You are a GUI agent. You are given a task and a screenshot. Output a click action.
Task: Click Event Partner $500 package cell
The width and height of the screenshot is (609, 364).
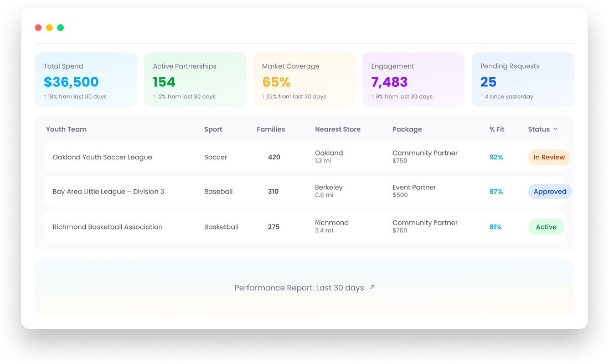[x=414, y=191]
